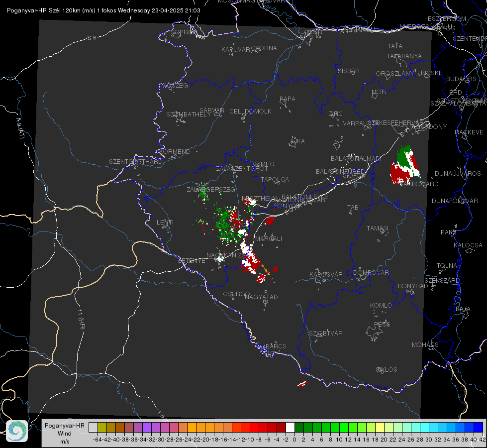This screenshot has width=487, height=448.
Task: Click the Poganyvar-HR Wind m/s legend title
Action: [x=65, y=434]
